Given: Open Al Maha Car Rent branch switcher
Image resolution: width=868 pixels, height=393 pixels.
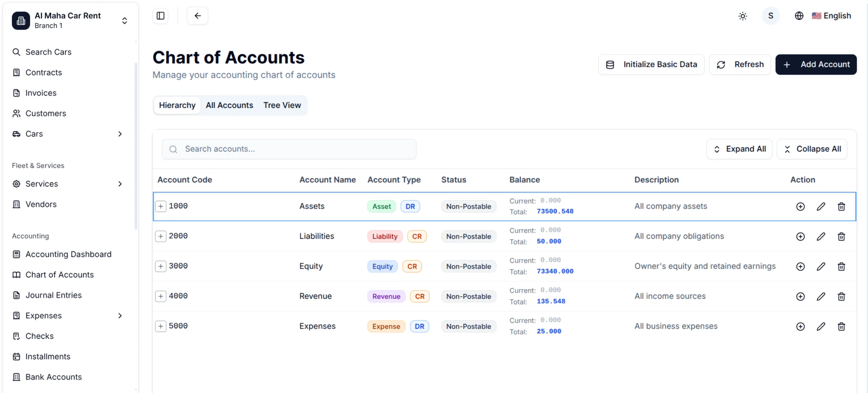Looking at the screenshot, I should click(x=70, y=20).
